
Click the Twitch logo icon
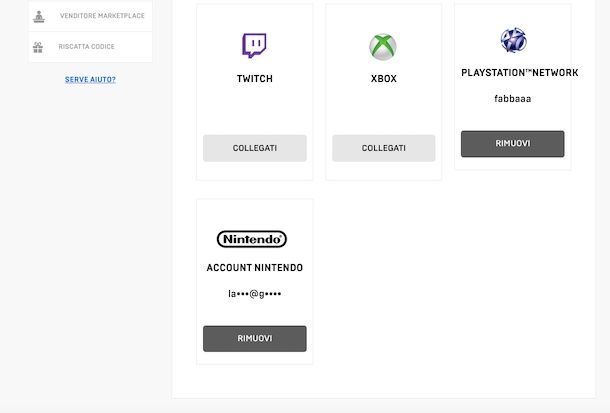(x=254, y=45)
